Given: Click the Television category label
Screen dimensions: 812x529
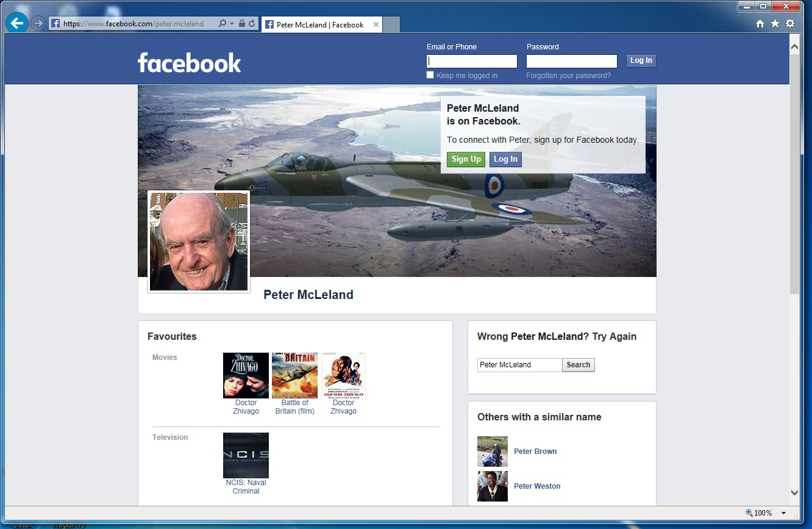Looking at the screenshot, I should point(170,437).
